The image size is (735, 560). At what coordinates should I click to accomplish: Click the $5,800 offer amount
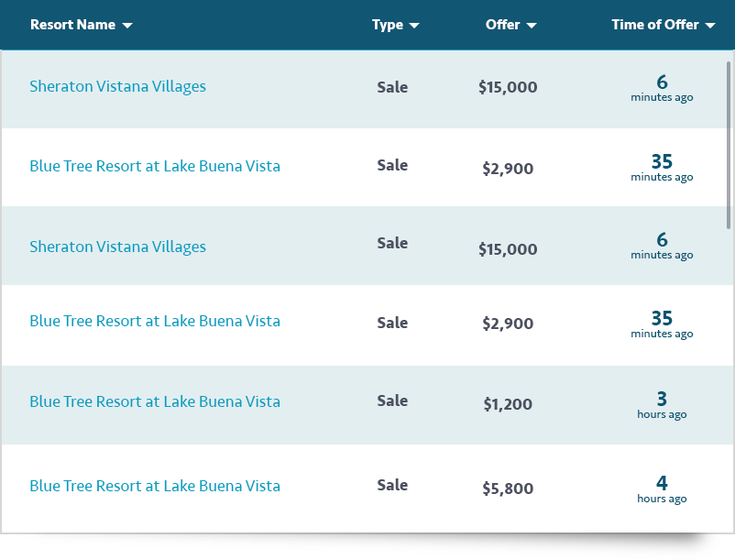tap(508, 489)
